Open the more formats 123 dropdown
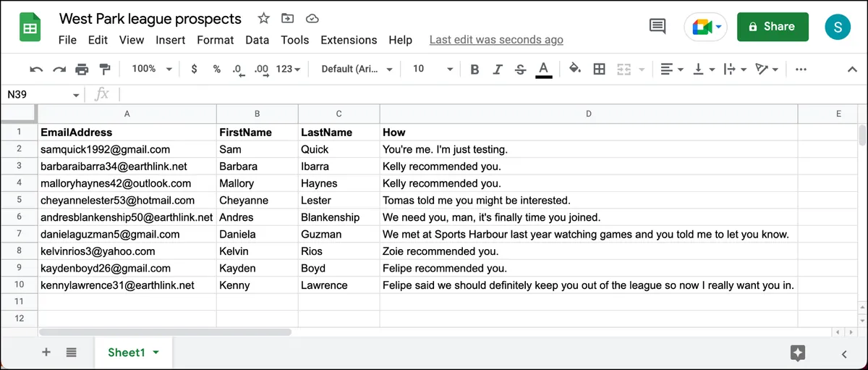Viewport: 868px width, 370px height. pyautogui.click(x=288, y=69)
